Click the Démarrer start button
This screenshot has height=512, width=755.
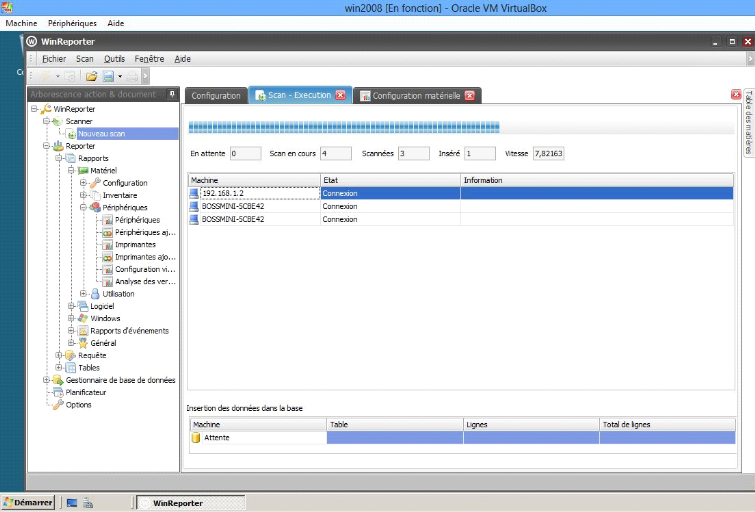tap(28, 502)
